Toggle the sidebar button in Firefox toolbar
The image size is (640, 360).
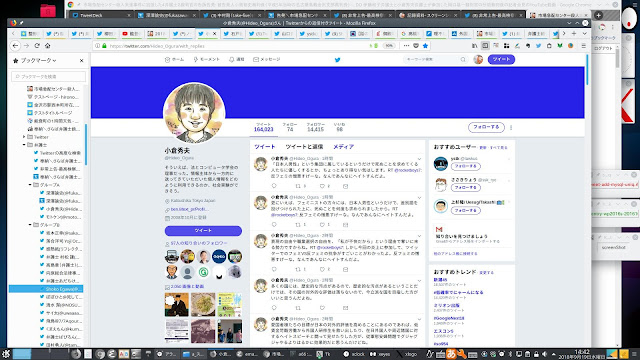(x=485, y=46)
